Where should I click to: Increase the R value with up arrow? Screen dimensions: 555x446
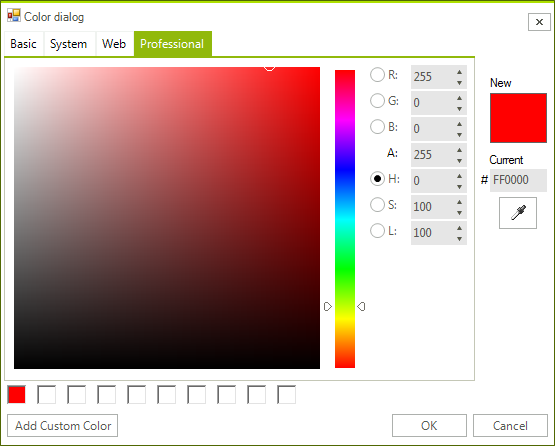(459, 72)
